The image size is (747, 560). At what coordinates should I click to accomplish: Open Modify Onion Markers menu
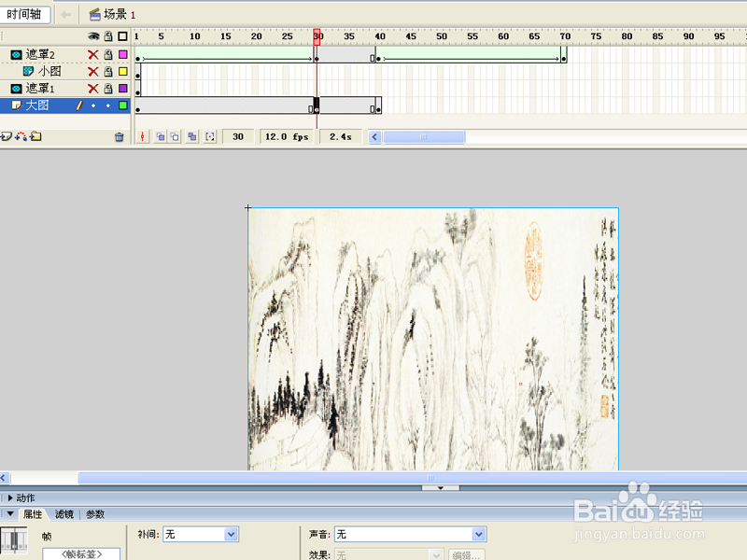(x=209, y=137)
